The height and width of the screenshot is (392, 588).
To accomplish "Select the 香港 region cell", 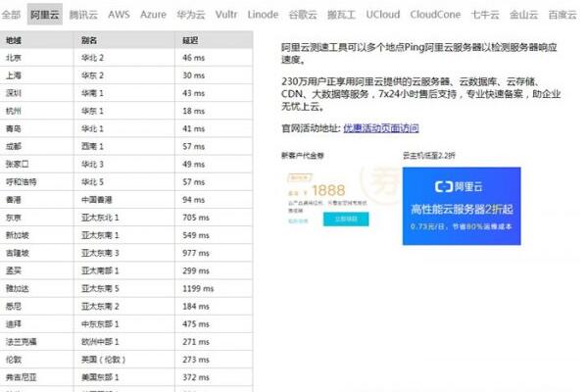I will pos(37,200).
